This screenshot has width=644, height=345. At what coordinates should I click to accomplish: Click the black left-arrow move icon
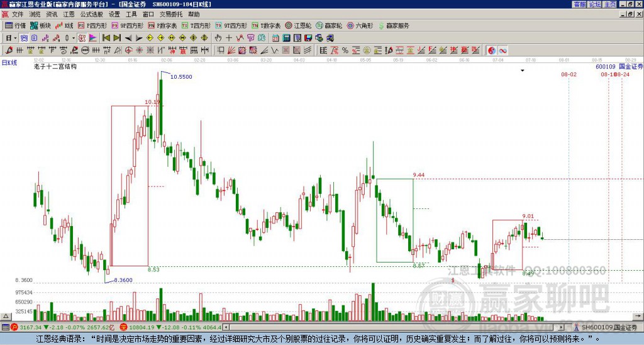click(128, 38)
